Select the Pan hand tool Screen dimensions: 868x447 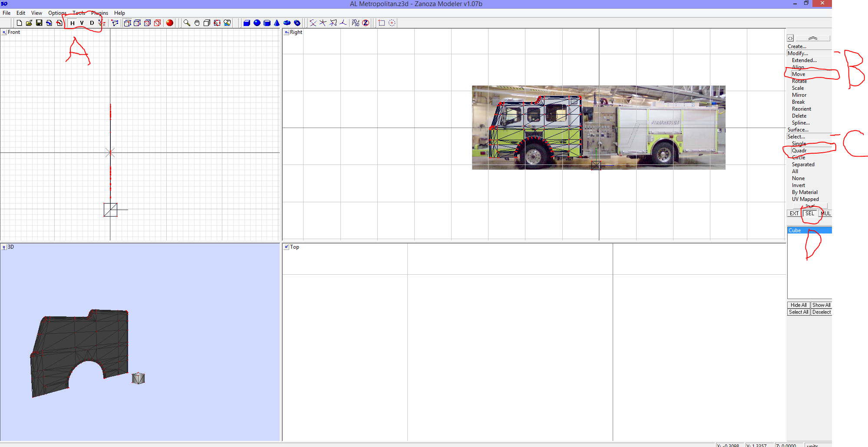click(197, 23)
